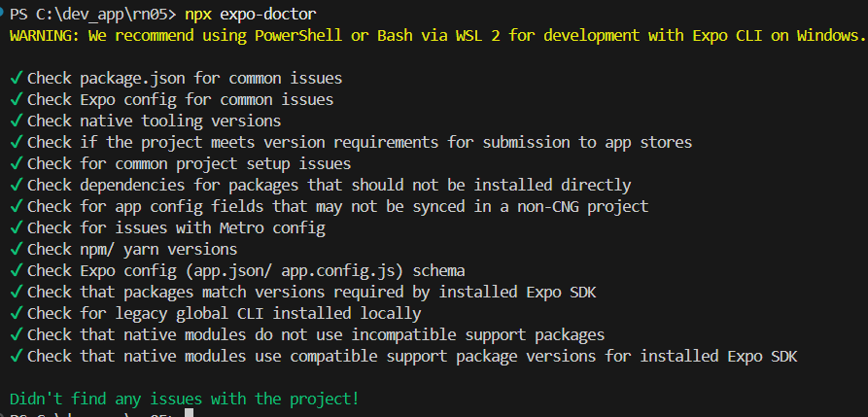Select the yellow WSL 2 WARNING line
The height and width of the screenshot is (417, 868).
[437, 36]
